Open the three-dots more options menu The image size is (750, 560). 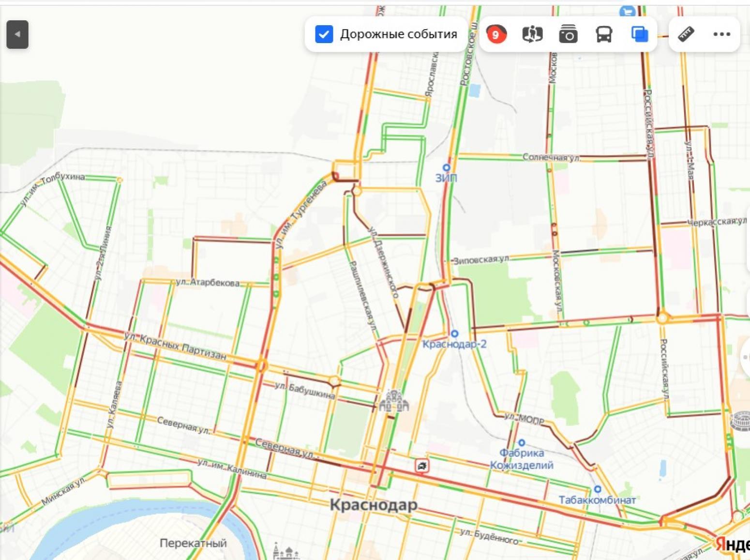[721, 34]
